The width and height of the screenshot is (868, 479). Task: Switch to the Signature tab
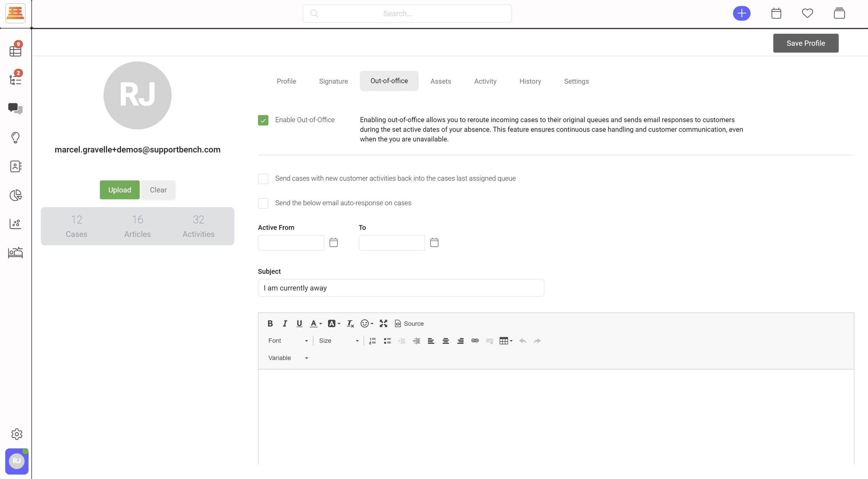click(x=333, y=81)
